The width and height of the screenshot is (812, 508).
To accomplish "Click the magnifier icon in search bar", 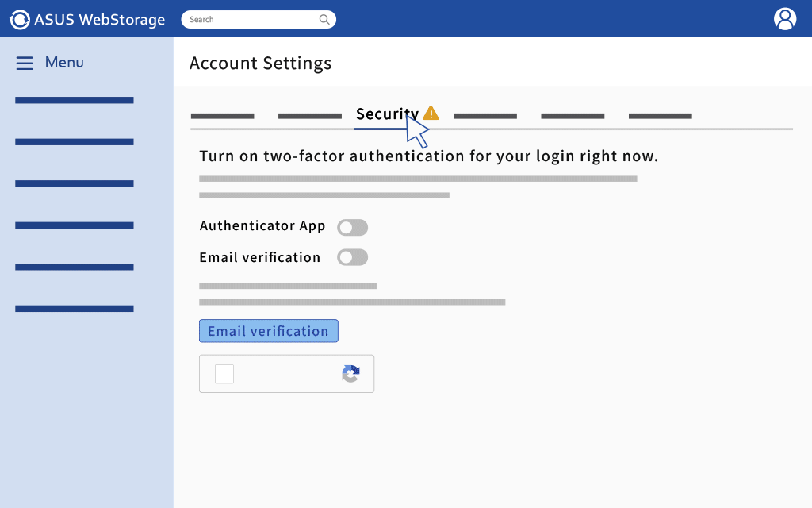I will 324,19.
